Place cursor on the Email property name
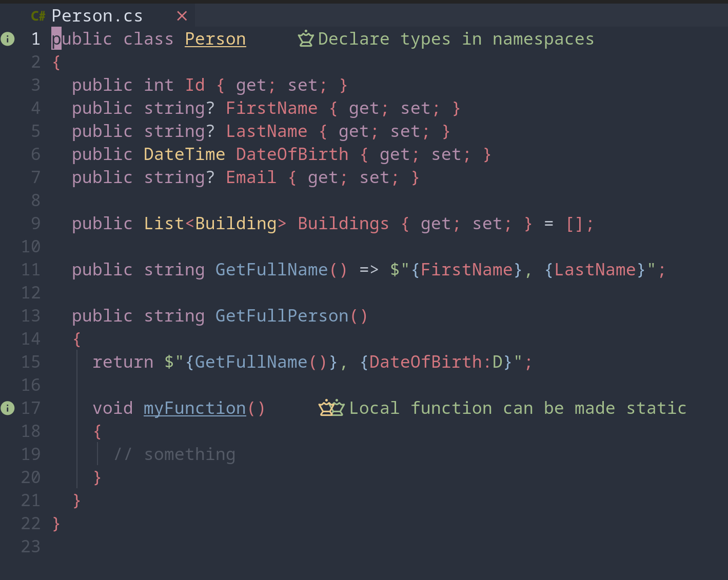The image size is (728, 580). click(251, 178)
